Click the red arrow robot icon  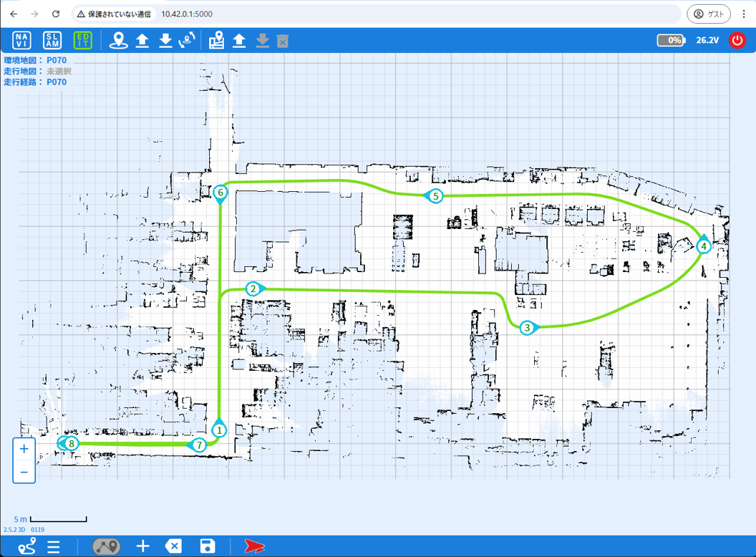(254, 546)
